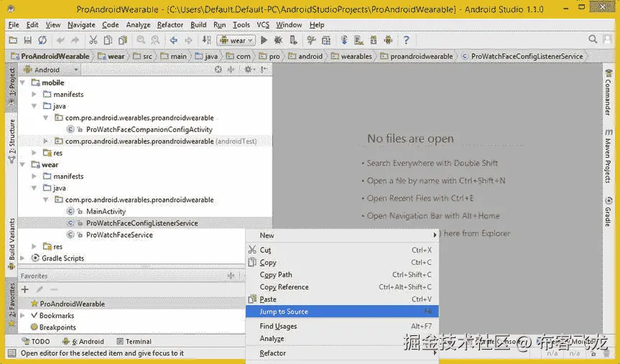Expand the androidTest package node
The width and height of the screenshot is (620, 364).
tap(45, 141)
